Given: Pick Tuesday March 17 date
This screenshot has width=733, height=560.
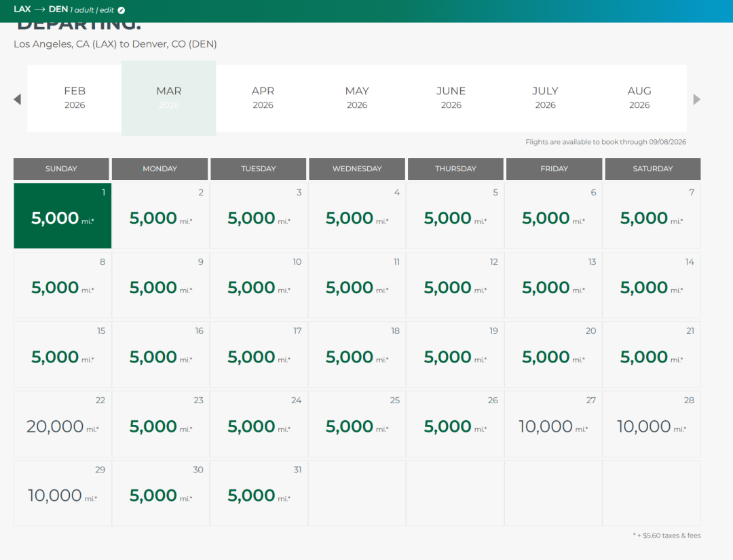Looking at the screenshot, I should click(x=259, y=355).
